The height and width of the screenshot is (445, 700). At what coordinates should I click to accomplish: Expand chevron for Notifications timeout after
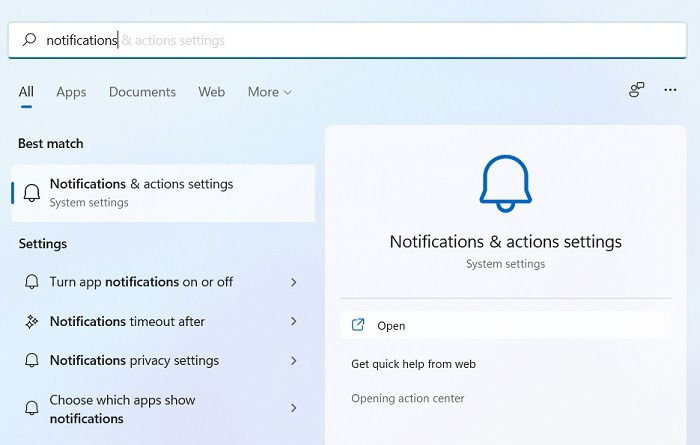(x=293, y=321)
